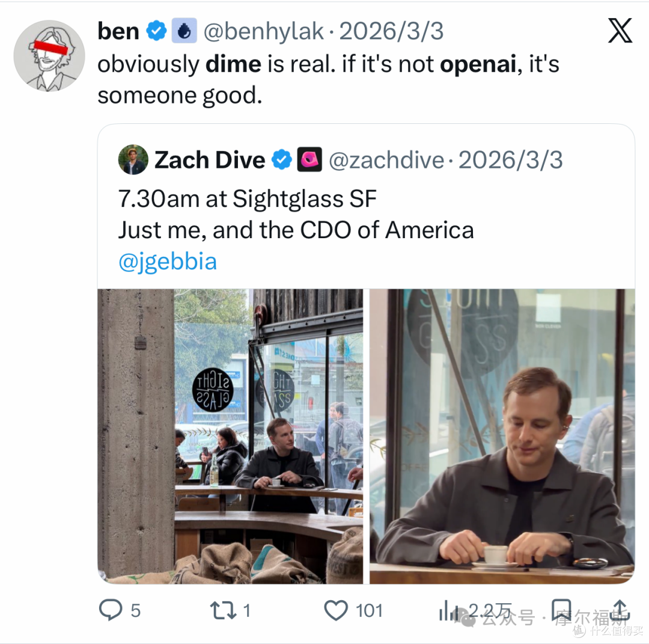This screenshot has height=644, width=649.
Task: Click ben's blue verified badge
Action: 156,31
